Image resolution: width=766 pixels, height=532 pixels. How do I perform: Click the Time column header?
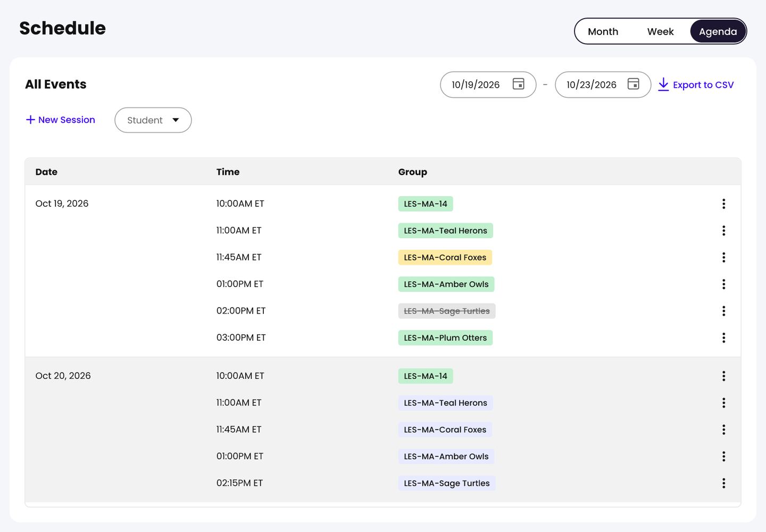[228, 172]
